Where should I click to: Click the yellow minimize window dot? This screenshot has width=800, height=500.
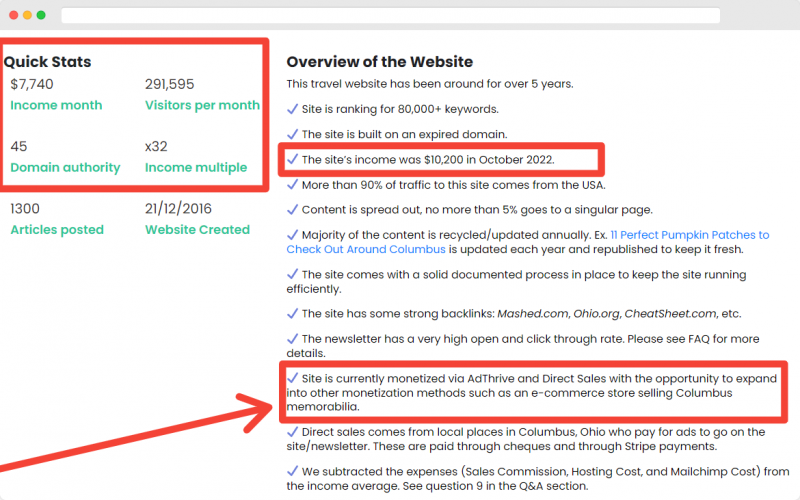tap(28, 15)
